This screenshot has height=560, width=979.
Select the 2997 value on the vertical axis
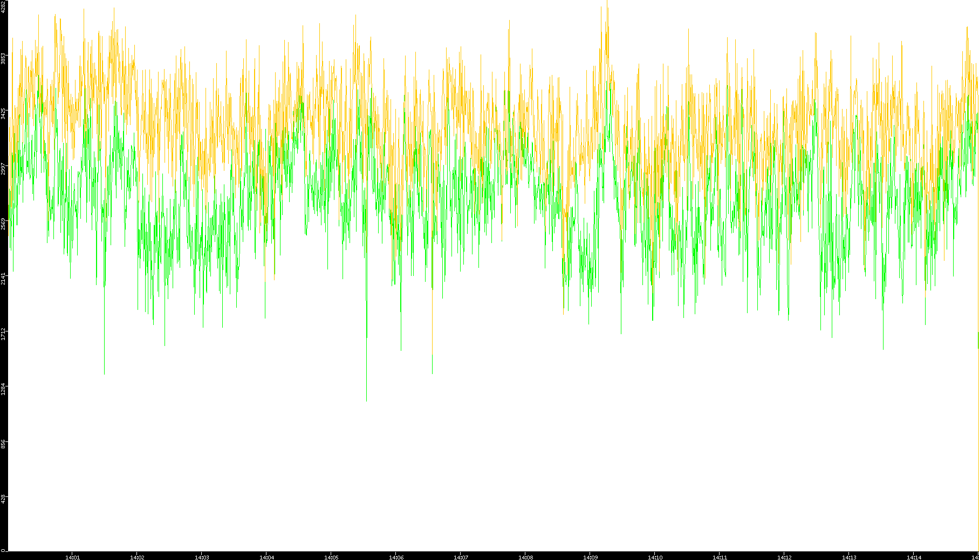pyautogui.click(x=4, y=169)
